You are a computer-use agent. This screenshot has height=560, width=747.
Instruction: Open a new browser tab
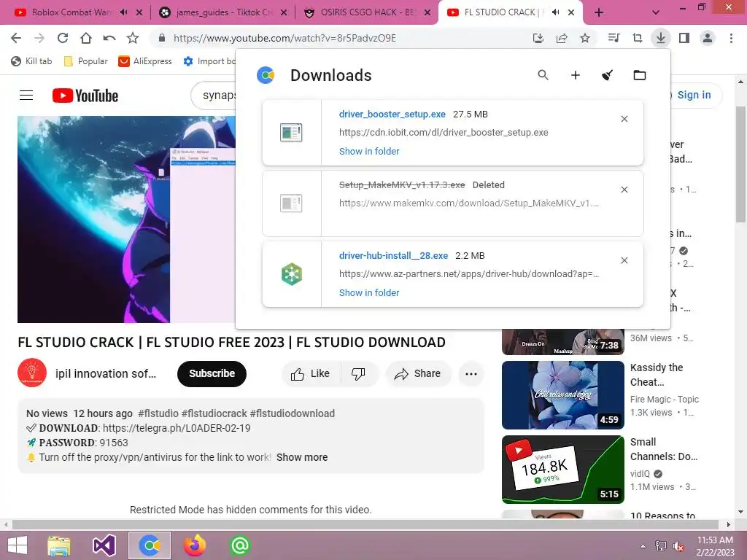(599, 13)
